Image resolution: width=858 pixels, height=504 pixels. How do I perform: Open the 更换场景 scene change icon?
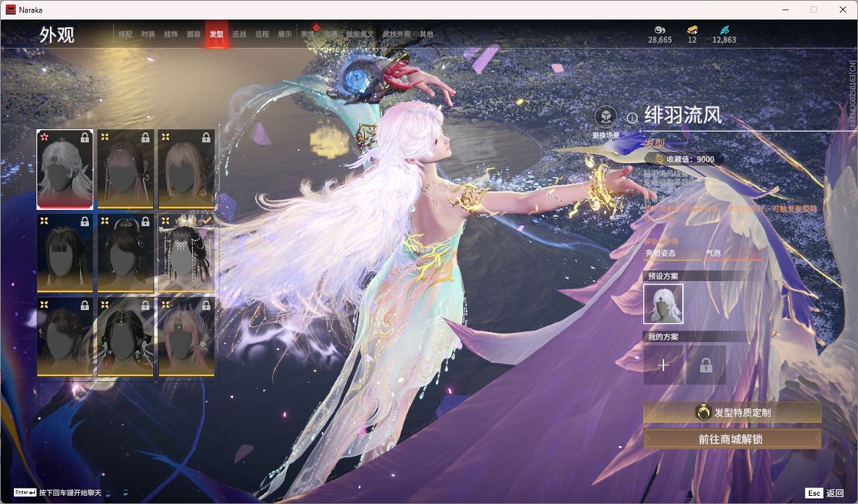[606, 116]
